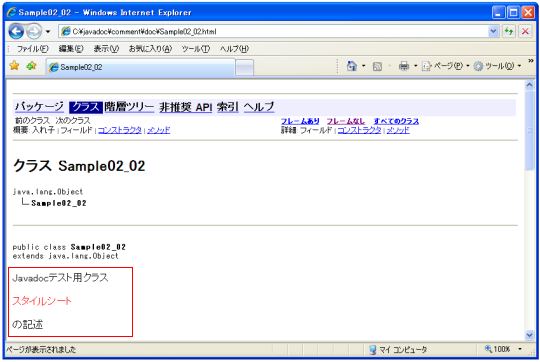This screenshot has height=362, width=540.
Task: Click the フレームなし link
Action: point(346,121)
